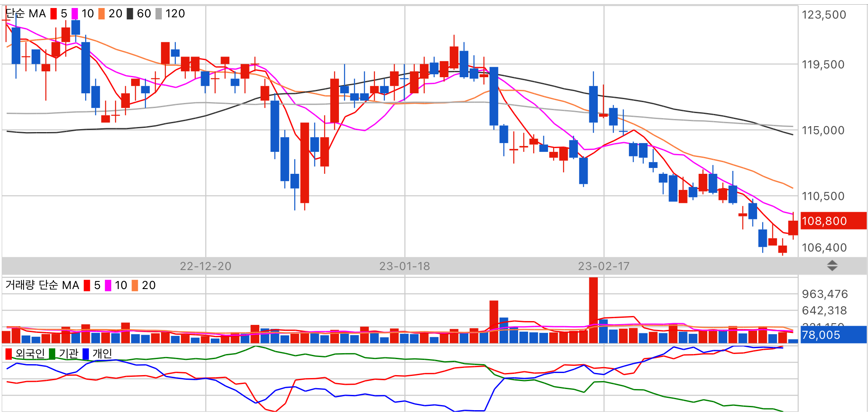Click the red MA 5 legend swatch
The image size is (868, 419).
[x=54, y=14]
